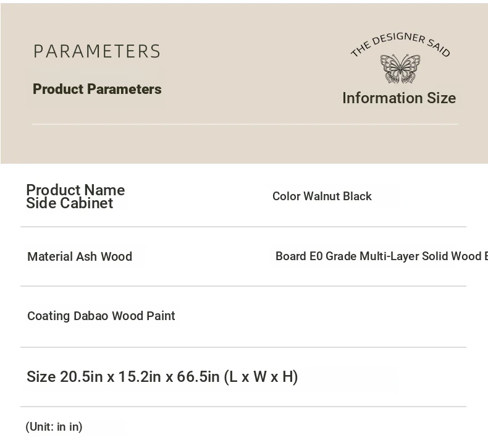
Task: Click the Material Ash Wood entry
Action: pos(80,256)
